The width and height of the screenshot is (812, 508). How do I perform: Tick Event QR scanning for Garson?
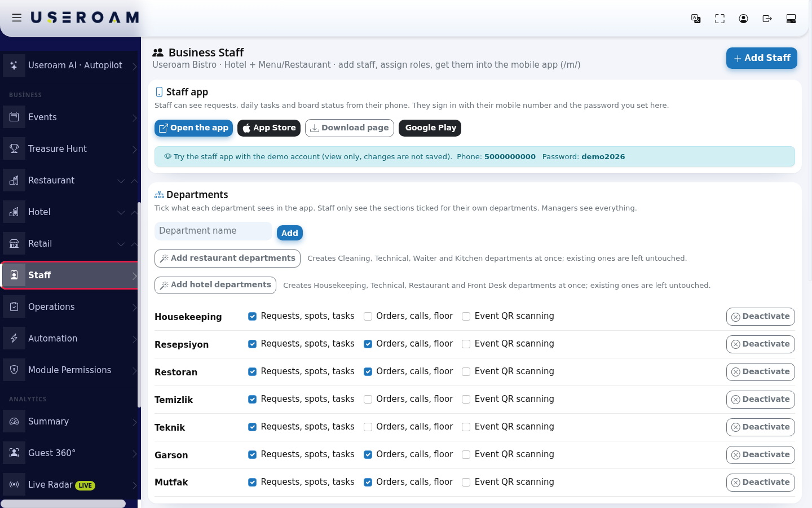coord(466,455)
